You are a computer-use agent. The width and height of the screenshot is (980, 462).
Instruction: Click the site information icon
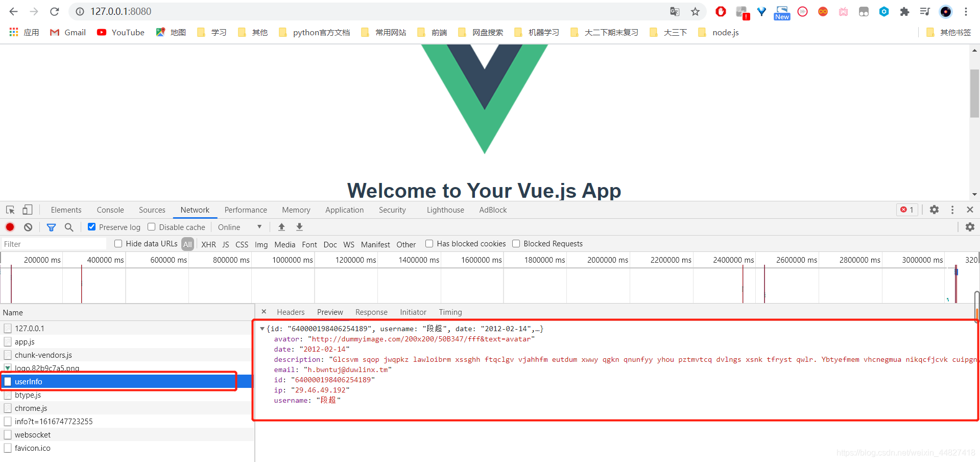[80, 11]
